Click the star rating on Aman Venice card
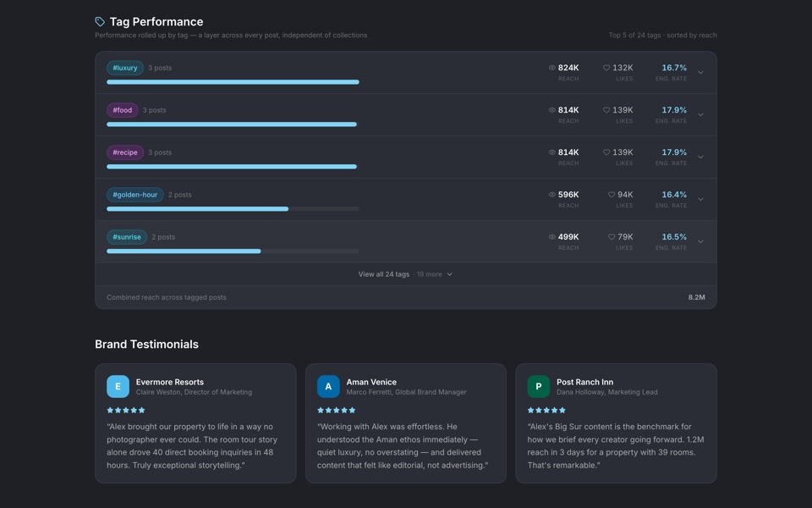This screenshot has width=812, height=508. 336,410
